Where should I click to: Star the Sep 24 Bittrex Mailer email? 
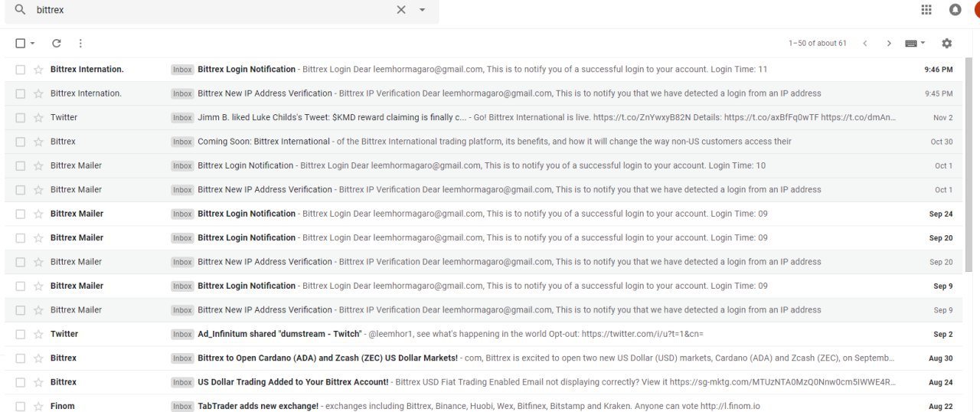click(x=38, y=214)
